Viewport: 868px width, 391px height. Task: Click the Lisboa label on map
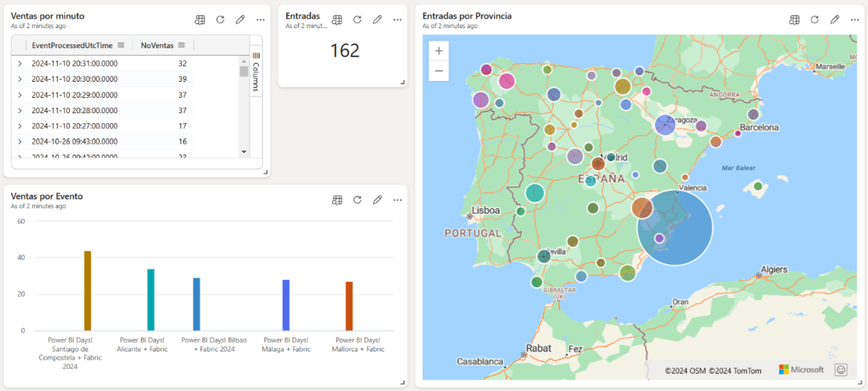pyautogui.click(x=486, y=210)
